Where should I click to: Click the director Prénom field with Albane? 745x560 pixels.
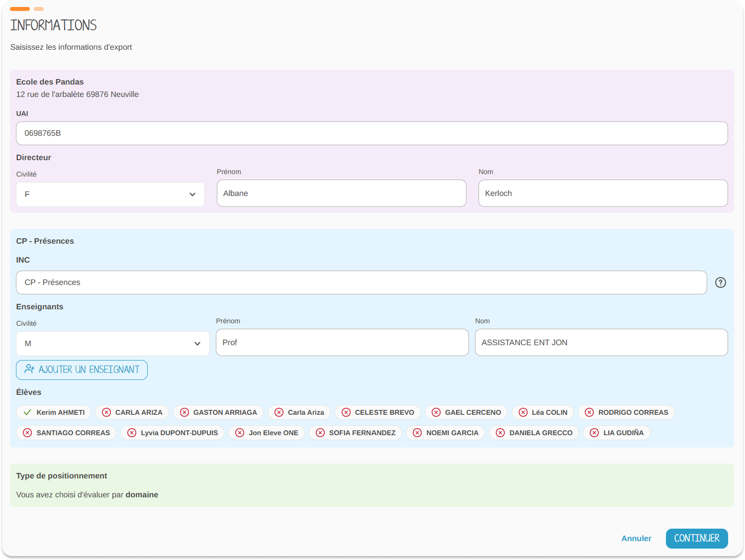pyautogui.click(x=342, y=193)
